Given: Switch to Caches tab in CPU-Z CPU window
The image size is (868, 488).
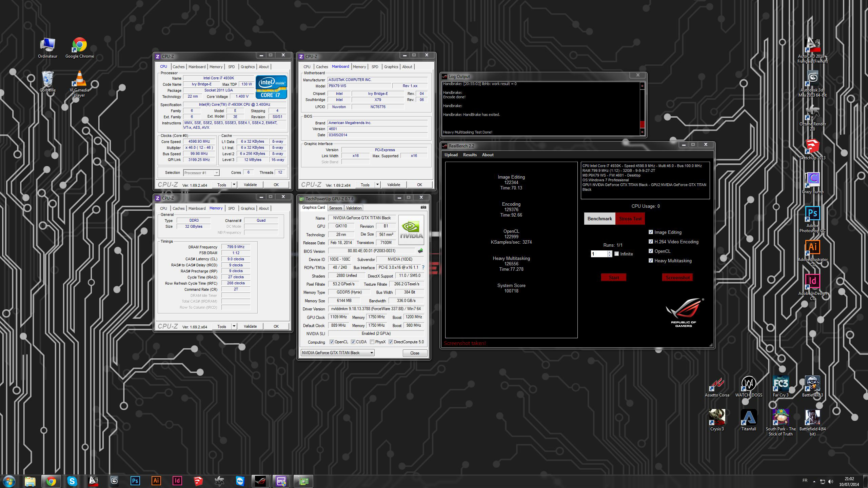Looking at the screenshot, I should (178, 67).
